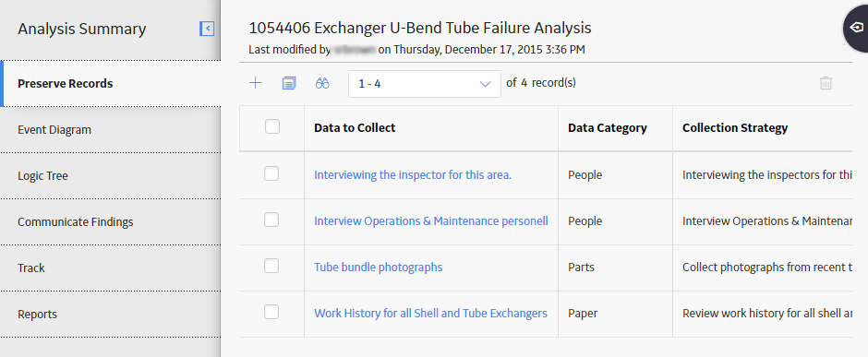Open Work History for all Shell link

click(430, 314)
